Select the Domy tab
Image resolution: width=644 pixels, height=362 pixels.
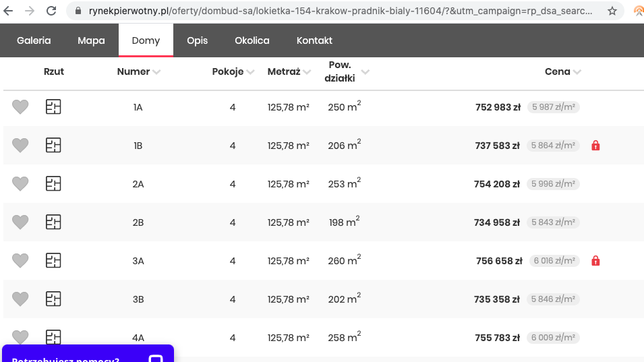click(x=146, y=40)
